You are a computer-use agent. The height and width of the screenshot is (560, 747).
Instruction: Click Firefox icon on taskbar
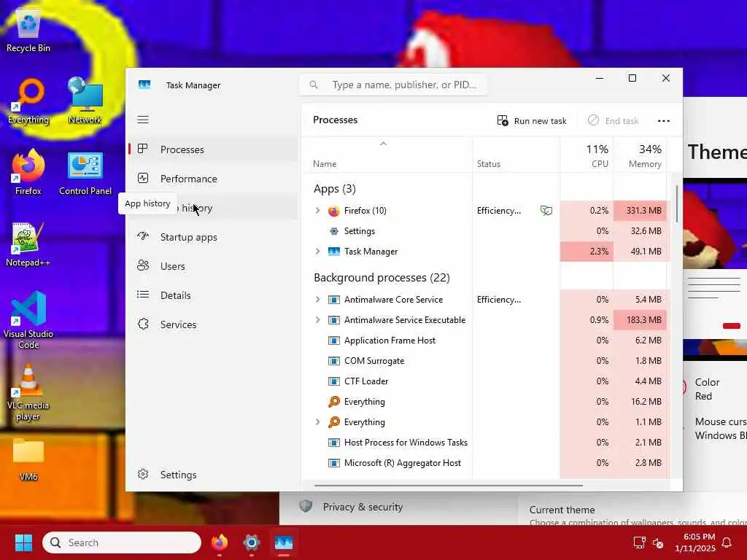[220, 542]
